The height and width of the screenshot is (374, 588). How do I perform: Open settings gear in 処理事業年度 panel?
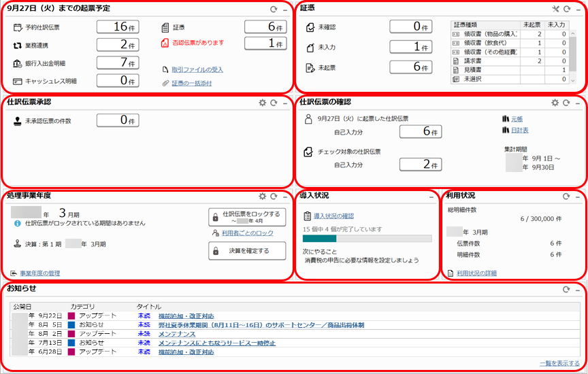click(263, 197)
